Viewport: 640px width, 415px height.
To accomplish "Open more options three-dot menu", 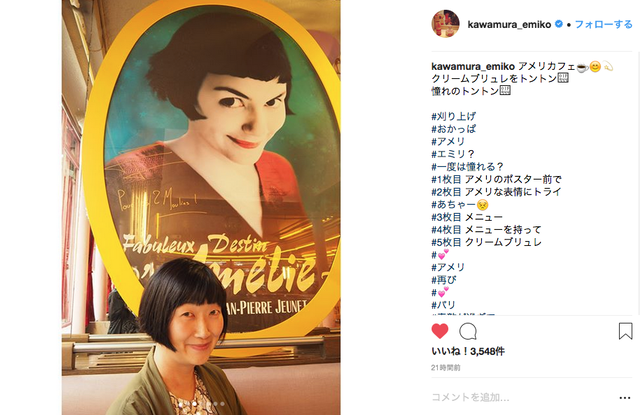I will pyautogui.click(x=625, y=398).
